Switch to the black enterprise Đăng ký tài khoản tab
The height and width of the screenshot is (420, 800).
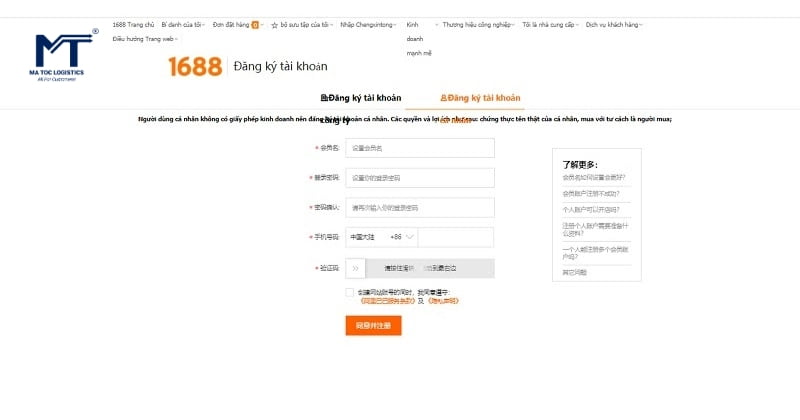coord(361,98)
